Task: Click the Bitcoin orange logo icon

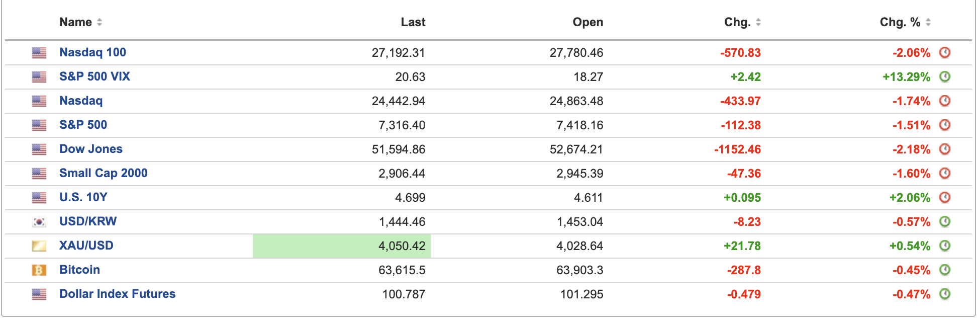Action: coord(39,270)
